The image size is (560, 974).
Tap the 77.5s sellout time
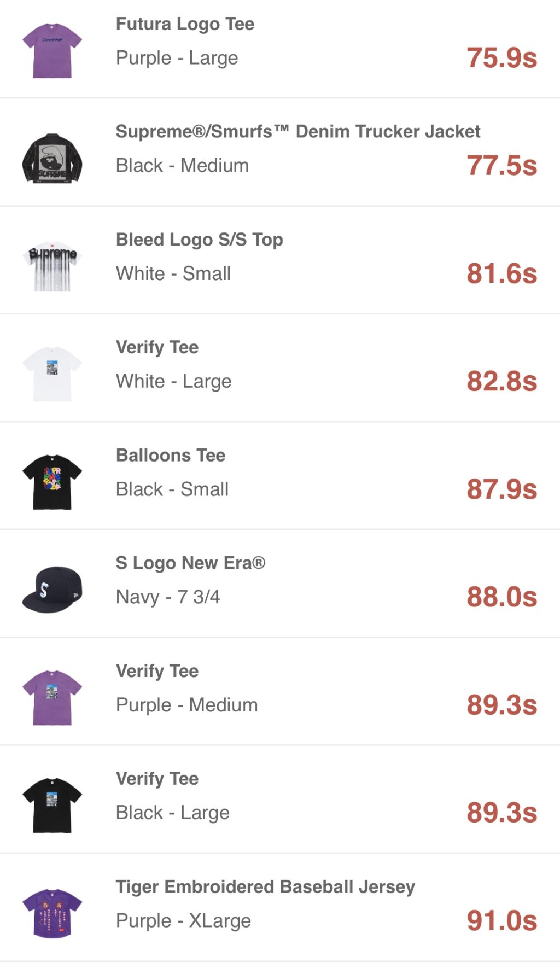click(501, 166)
